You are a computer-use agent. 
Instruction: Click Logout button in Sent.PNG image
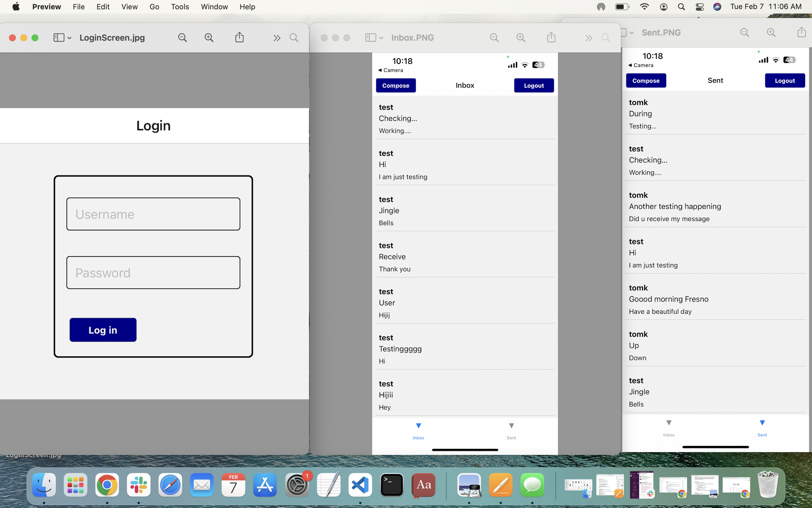click(x=785, y=81)
